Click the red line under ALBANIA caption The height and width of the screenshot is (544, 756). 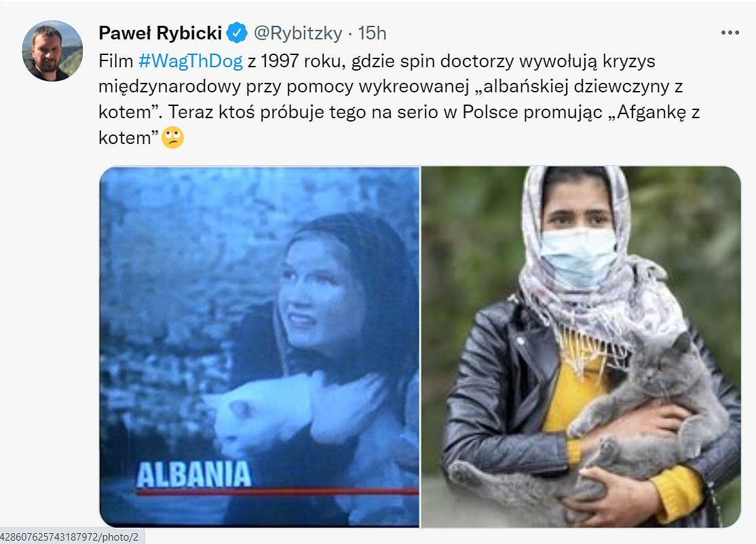pyautogui.click(x=278, y=492)
